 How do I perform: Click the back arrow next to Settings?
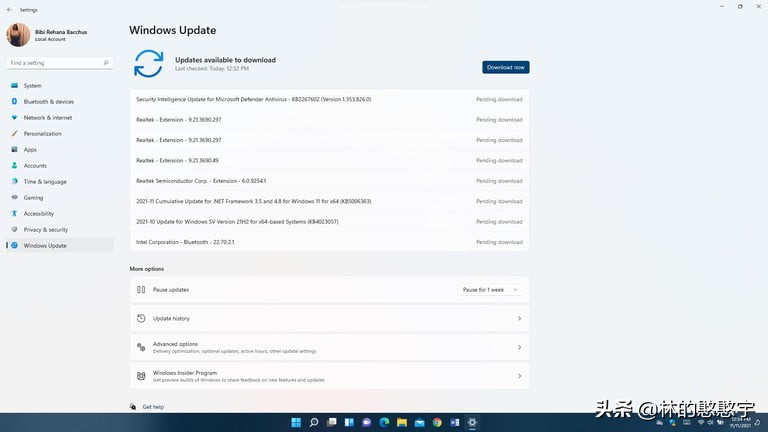(x=10, y=10)
